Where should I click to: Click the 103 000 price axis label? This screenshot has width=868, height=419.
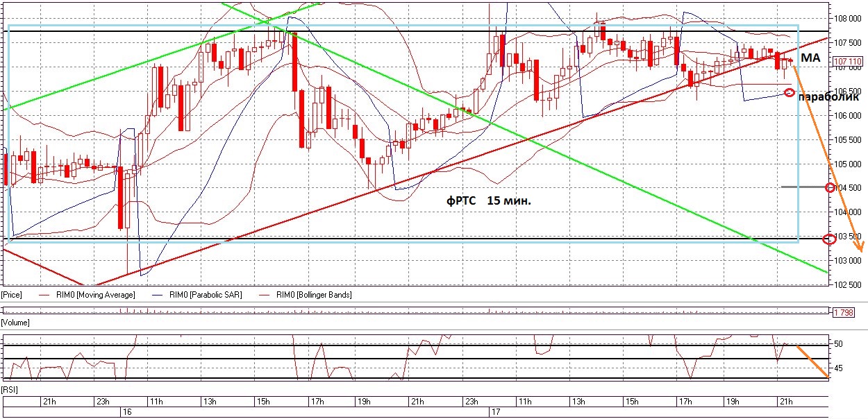pos(849,261)
